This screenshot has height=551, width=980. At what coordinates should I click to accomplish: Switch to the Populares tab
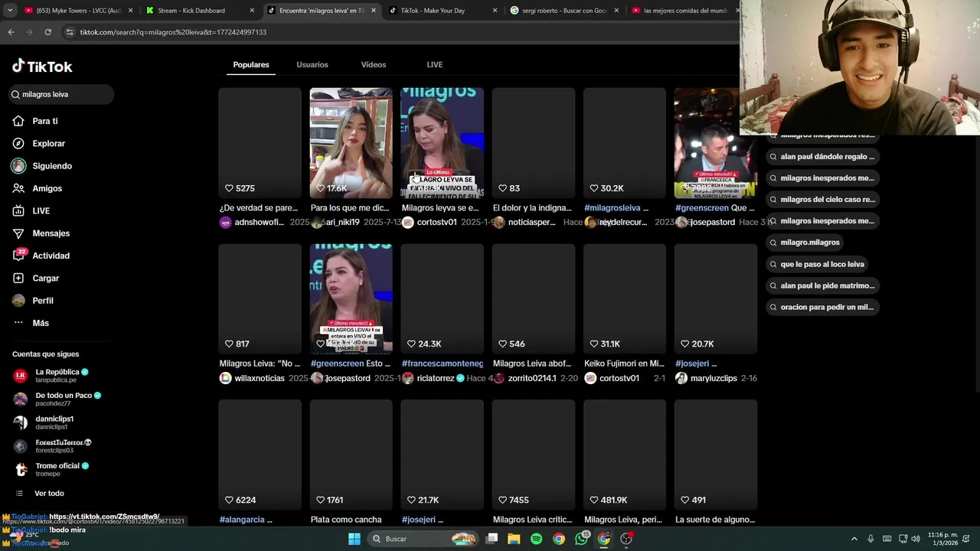[x=251, y=64]
